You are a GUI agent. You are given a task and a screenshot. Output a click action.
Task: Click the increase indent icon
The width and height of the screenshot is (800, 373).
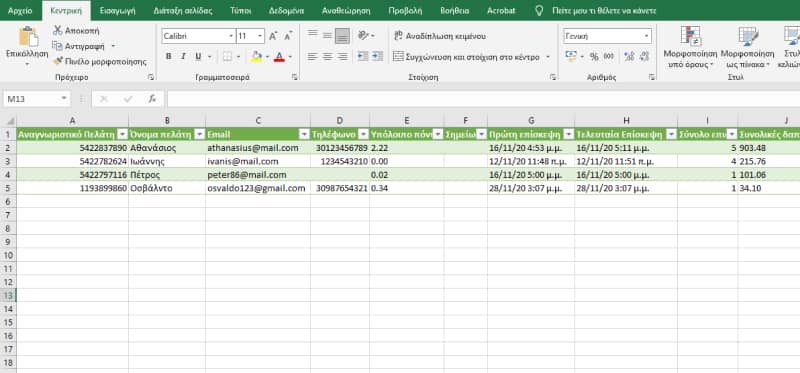pos(377,56)
